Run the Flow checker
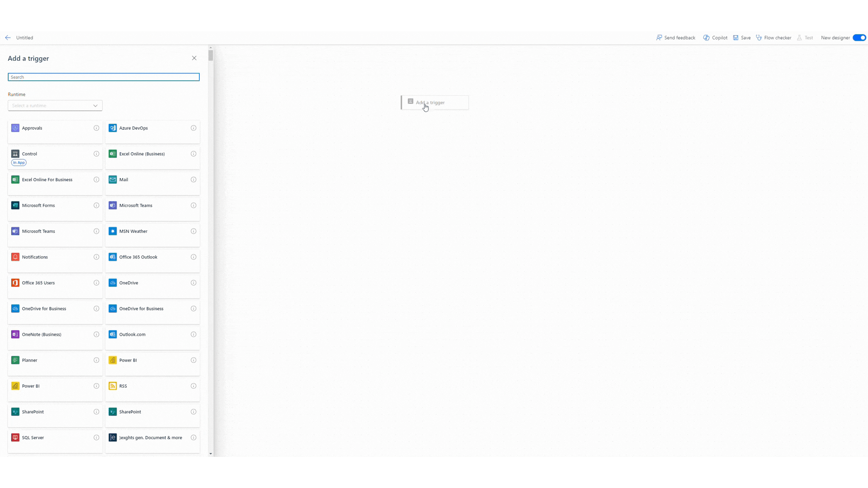 (x=774, y=38)
